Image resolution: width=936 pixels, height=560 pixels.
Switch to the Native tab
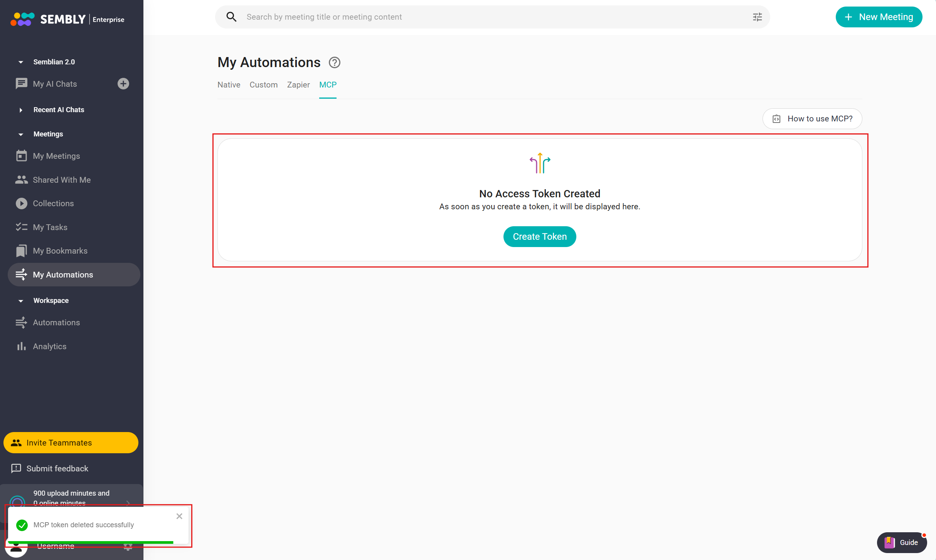[229, 85]
